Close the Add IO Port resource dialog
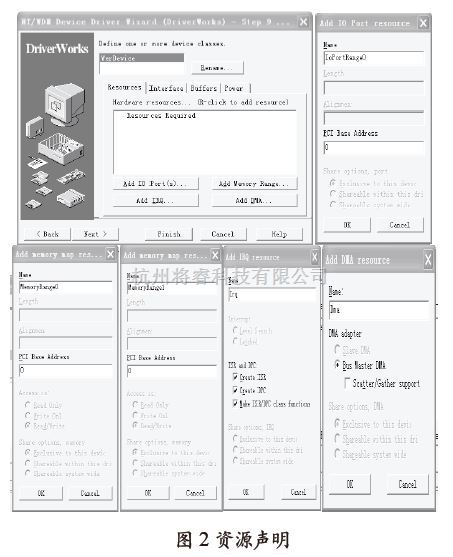This screenshot has width=453, height=557. [x=423, y=23]
